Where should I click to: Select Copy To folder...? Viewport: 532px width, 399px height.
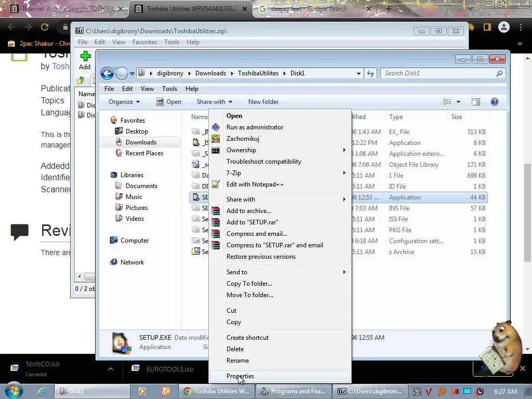coord(280,284)
